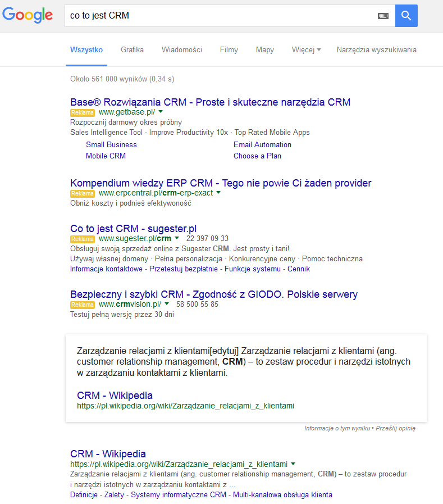
Task: Expand arrow beside organic Wikipedia result URL
Action: [293, 464]
